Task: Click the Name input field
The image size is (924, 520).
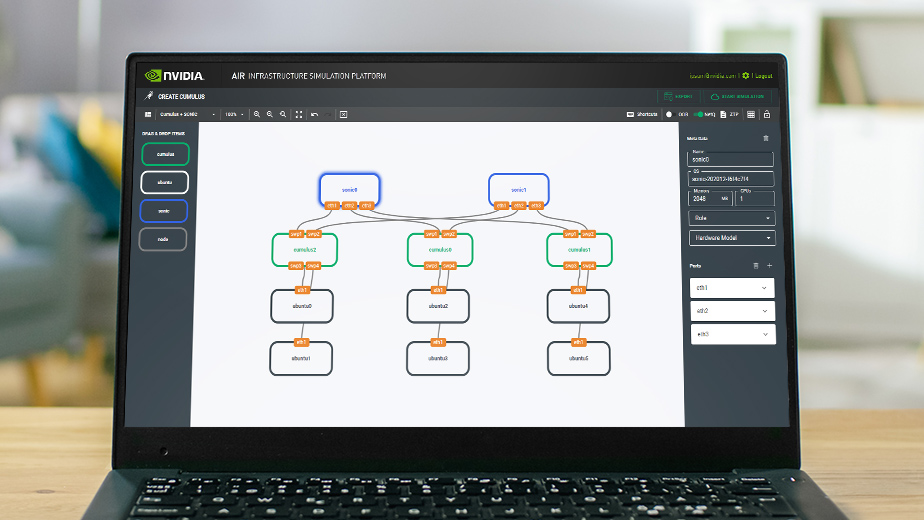Action: pyautogui.click(x=732, y=159)
